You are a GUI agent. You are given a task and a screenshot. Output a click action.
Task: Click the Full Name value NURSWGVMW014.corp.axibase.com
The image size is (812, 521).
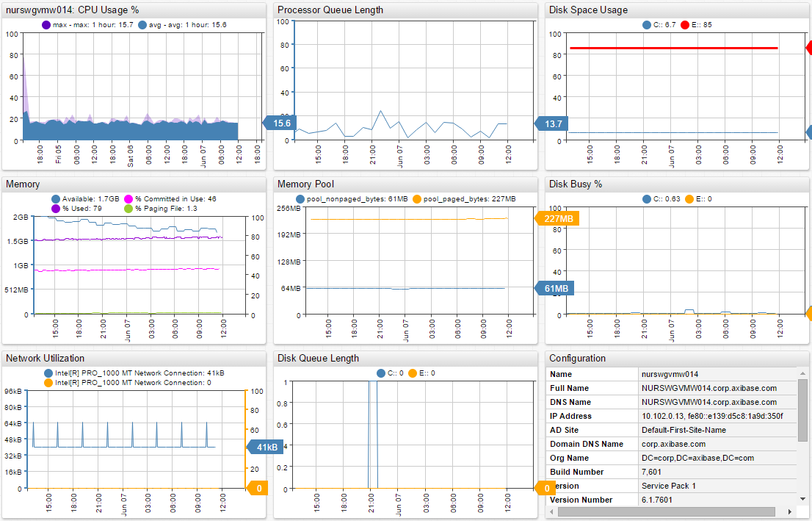tap(708, 388)
